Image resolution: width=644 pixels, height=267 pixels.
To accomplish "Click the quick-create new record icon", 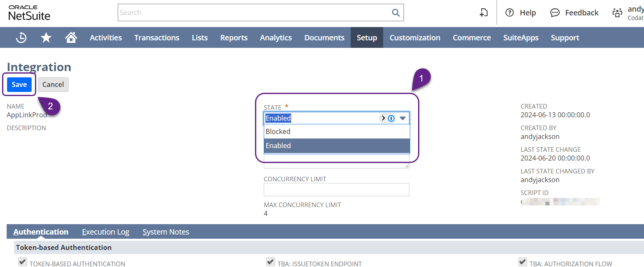I will (483, 12).
